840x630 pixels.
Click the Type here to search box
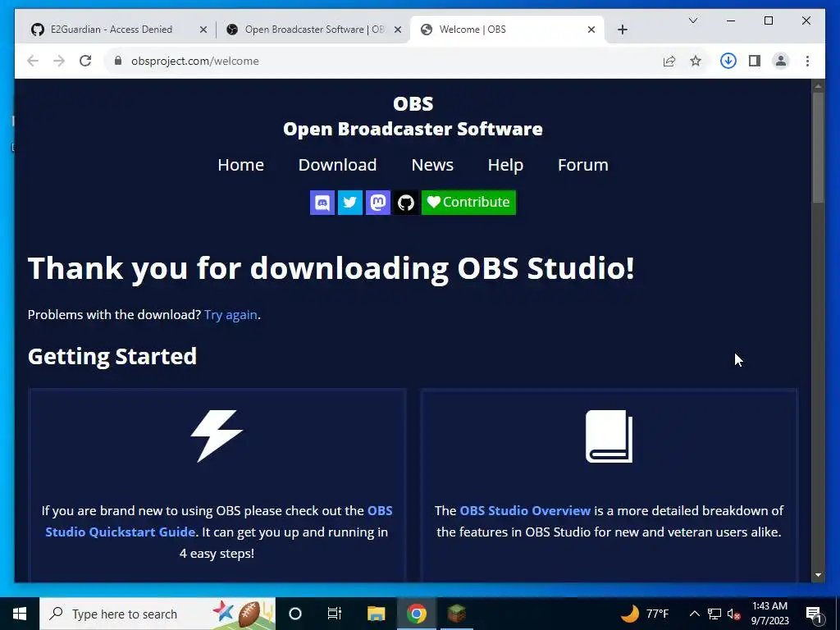pyautogui.click(x=157, y=614)
